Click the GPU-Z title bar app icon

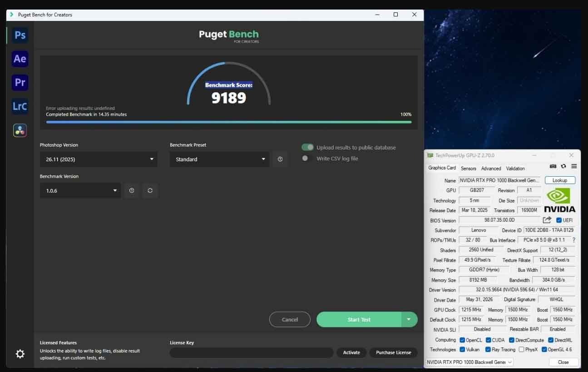(x=430, y=155)
